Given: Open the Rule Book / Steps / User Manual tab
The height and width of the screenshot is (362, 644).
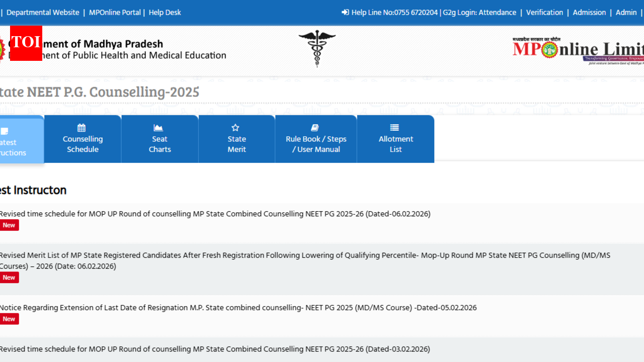Looking at the screenshot, I should pos(315,144).
